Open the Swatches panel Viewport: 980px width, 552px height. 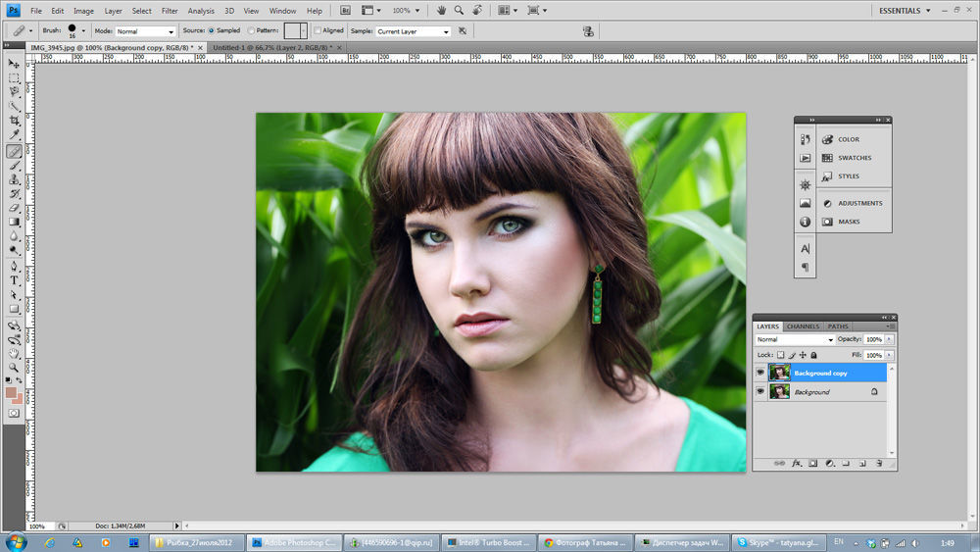pyautogui.click(x=854, y=158)
